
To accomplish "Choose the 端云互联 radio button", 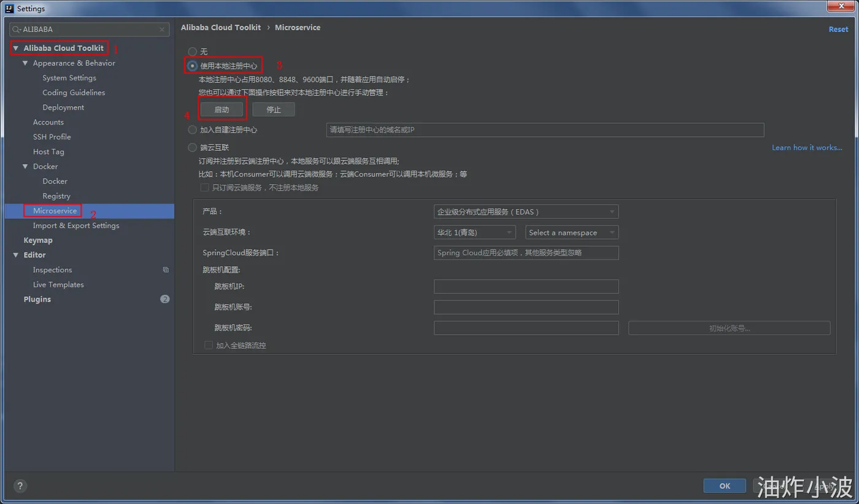I will [193, 148].
